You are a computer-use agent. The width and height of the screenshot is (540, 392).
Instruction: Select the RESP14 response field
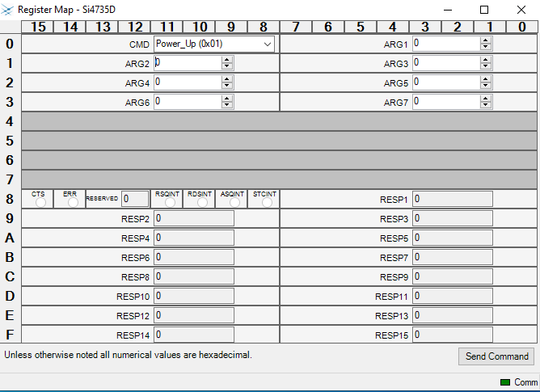coord(194,335)
